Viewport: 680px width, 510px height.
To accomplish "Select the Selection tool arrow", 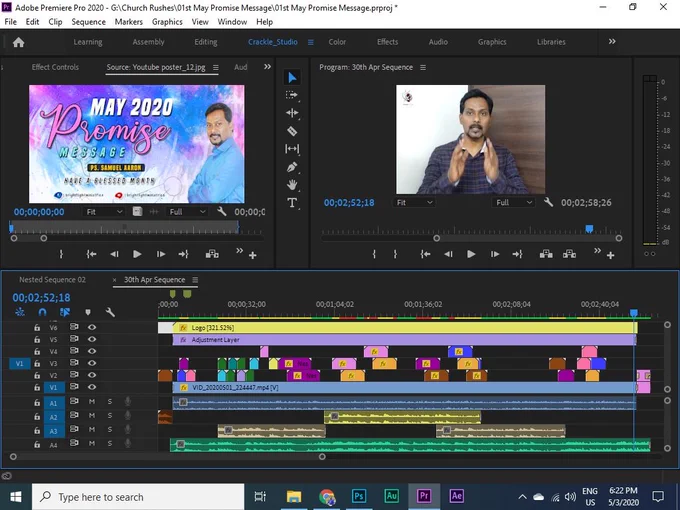I will 292,78.
